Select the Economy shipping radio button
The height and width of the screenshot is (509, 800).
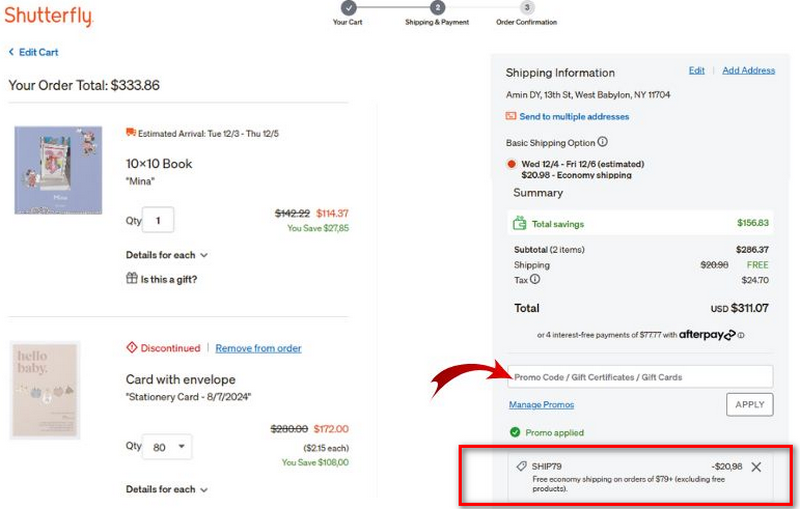[512, 164]
